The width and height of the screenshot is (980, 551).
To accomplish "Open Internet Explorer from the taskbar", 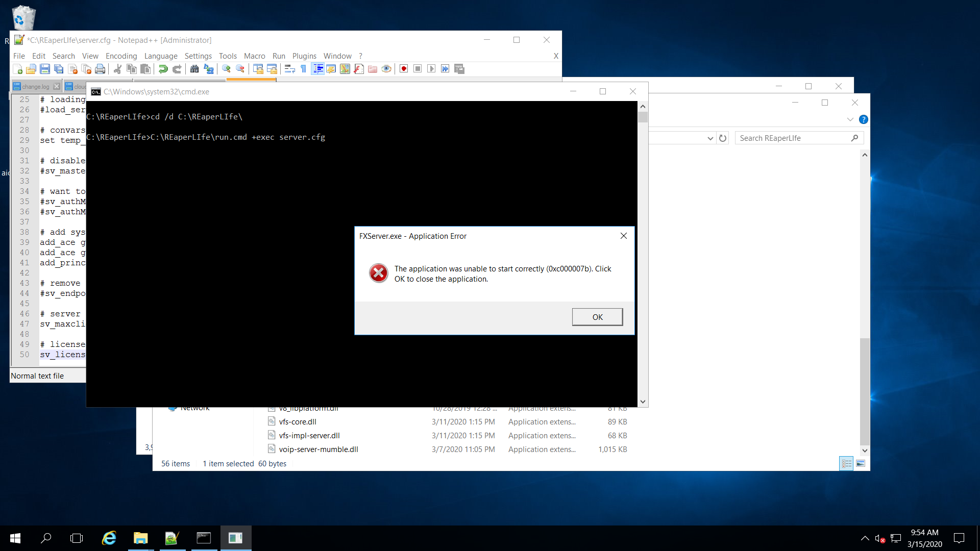I will (x=109, y=538).
